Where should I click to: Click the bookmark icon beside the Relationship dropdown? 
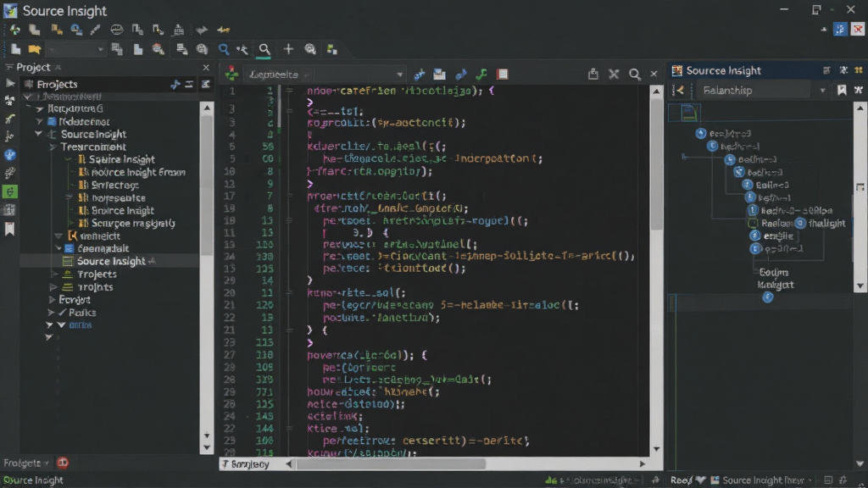click(x=842, y=90)
